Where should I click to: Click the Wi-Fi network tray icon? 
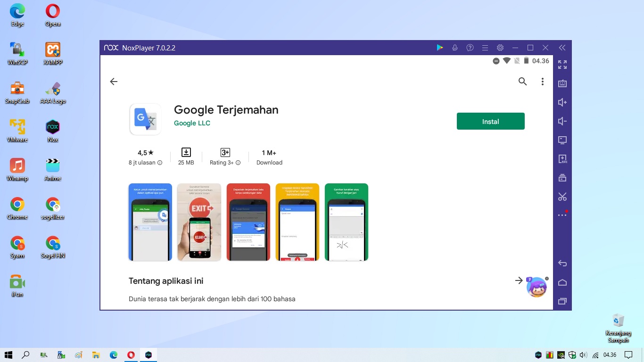coord(595,355)
